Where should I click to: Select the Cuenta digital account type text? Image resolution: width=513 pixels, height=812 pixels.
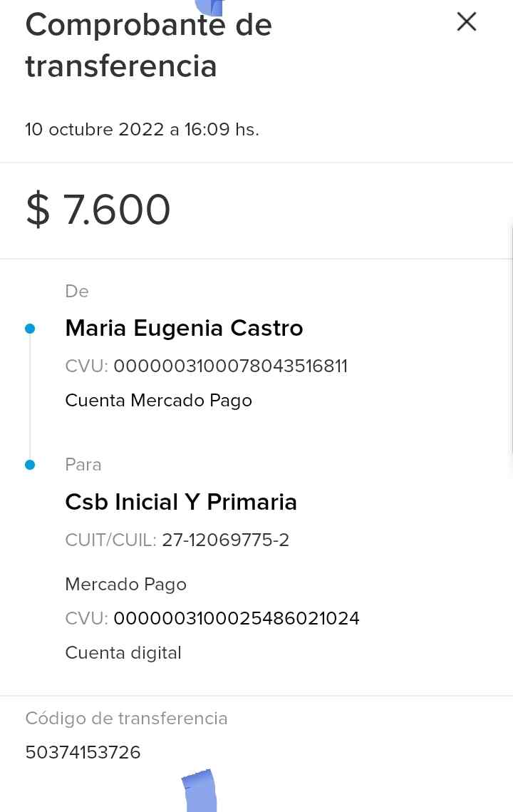pyautogui.click(x=123, y=653)
